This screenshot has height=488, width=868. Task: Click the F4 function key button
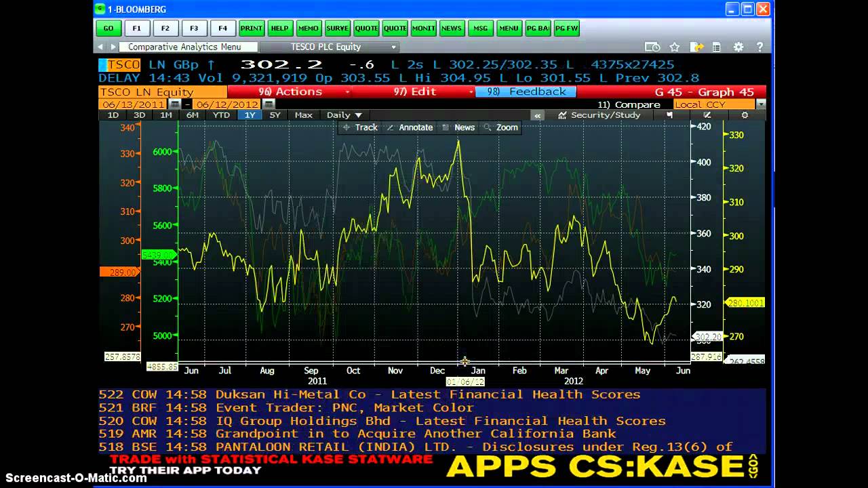[222, 28]
